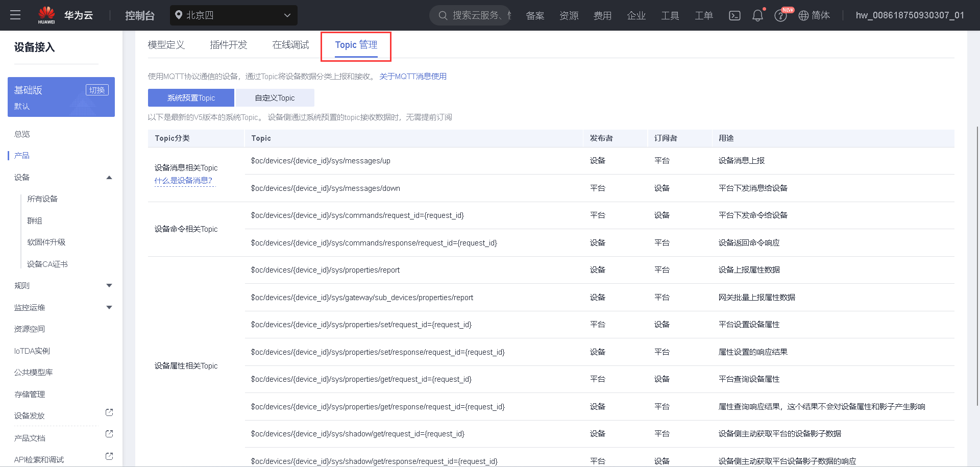This screenshot has width=980, height=467.
Task: Click the sys/messages/down topic text
Action: pyautogui.click(x=325, y=188)
